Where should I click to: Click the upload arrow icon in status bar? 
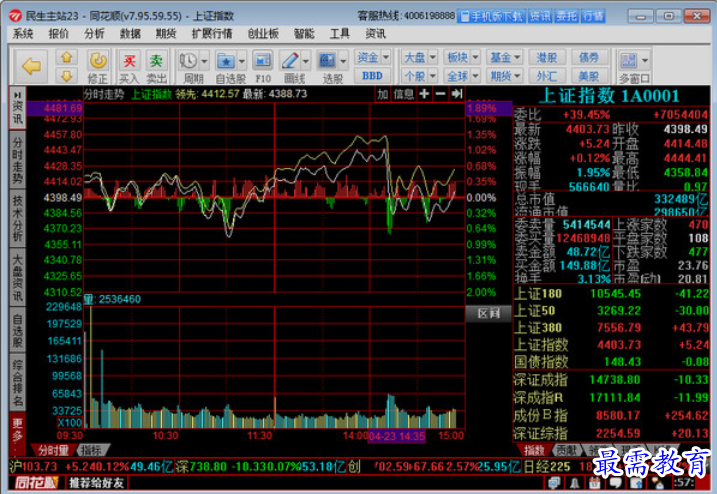click(x=636, y=483)
